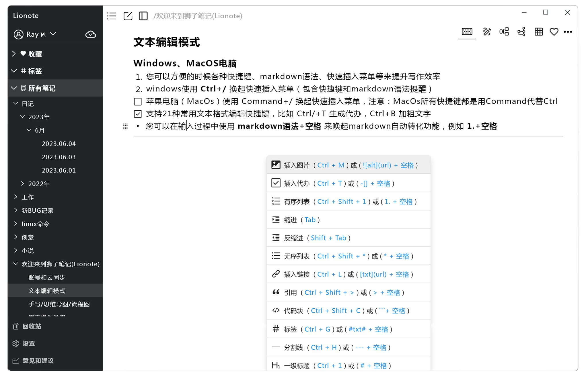Image resolution: width=588 pixels, height=376 pixels.
Task: Choose 缩进 from the quick insert menu
Action: (x=348, y=220)
